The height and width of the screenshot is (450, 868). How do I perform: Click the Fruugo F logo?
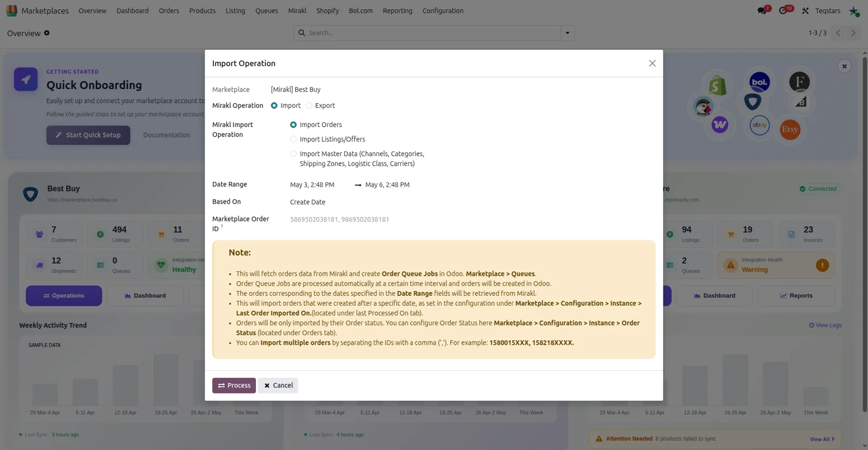pos(799,82)
